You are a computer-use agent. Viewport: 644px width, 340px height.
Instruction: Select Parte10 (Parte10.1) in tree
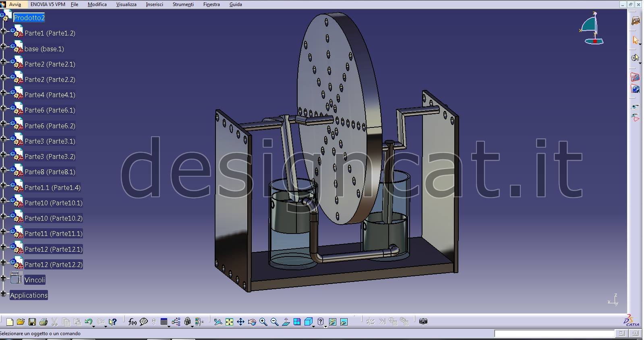(x=53, y=203)
